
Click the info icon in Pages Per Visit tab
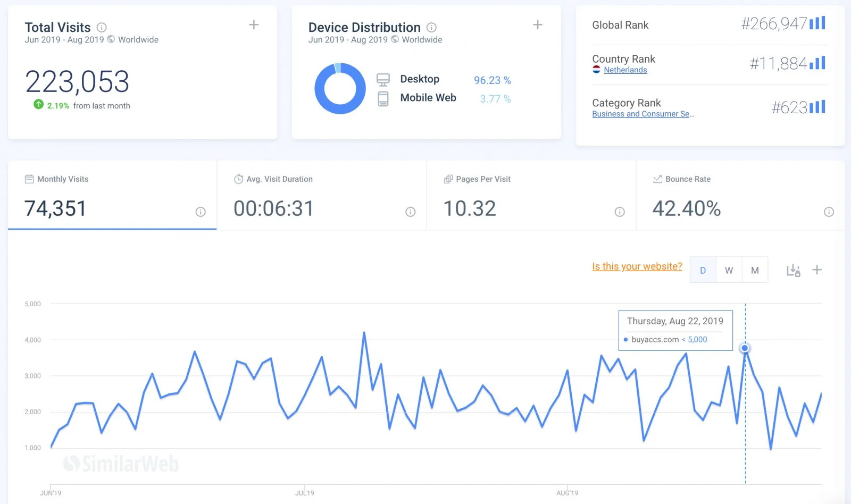[620, 212]
